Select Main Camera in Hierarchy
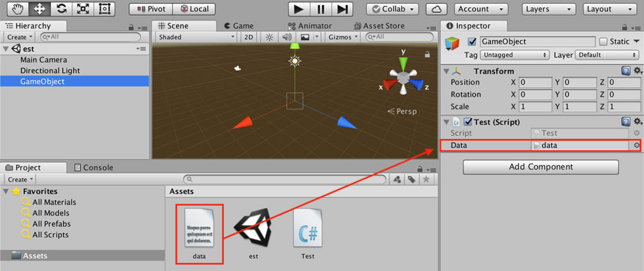Screen dimensions: 644x271 coord(43,60)
